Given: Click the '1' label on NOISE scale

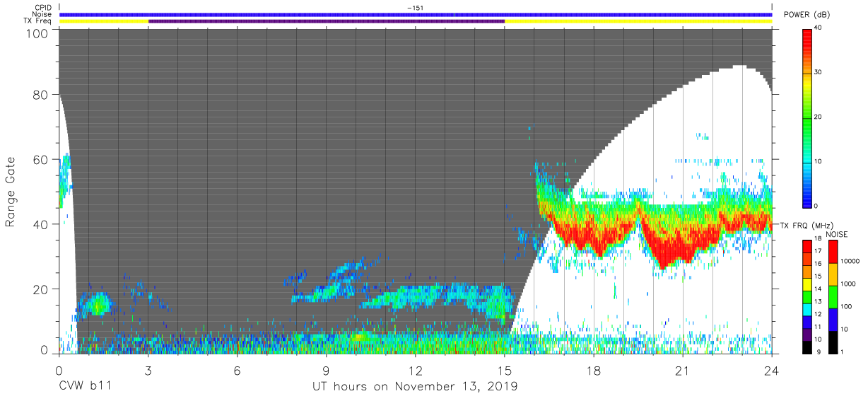Looking at the screenshot, I should coord(843,351).
